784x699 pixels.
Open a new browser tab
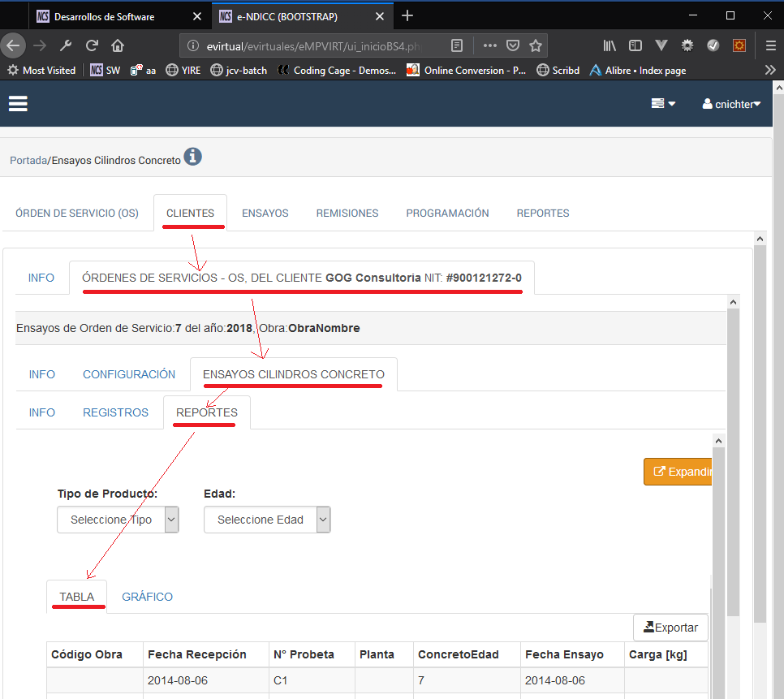pos(407,15)
